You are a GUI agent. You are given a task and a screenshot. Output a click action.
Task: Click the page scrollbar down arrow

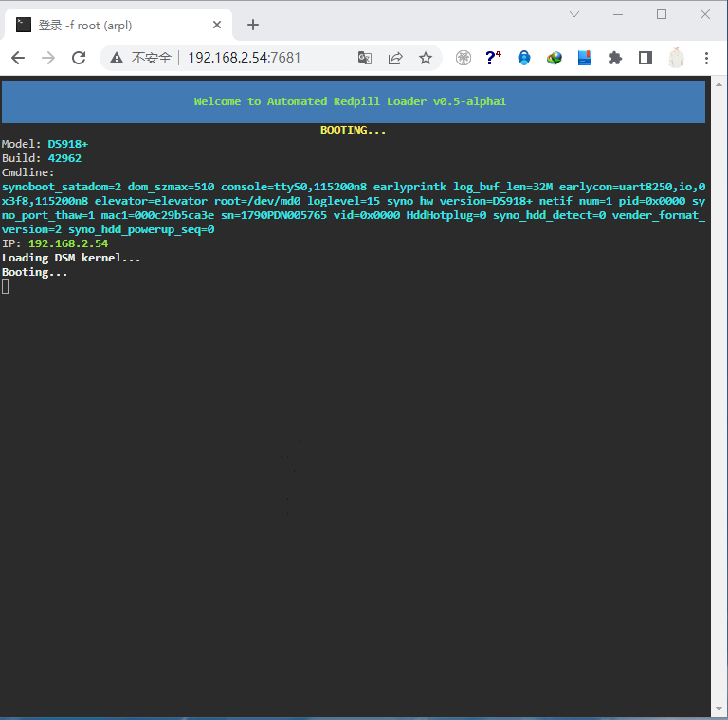click(719, 709)
